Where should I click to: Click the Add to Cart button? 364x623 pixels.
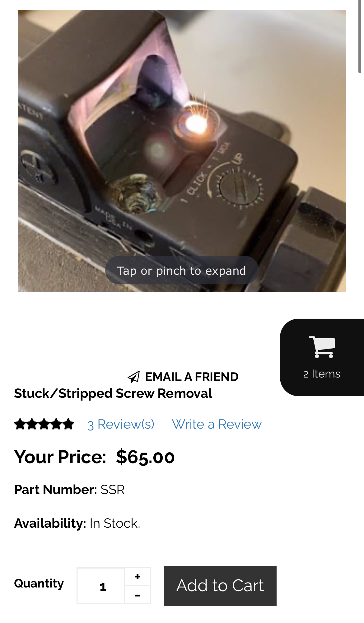point(220,586)
